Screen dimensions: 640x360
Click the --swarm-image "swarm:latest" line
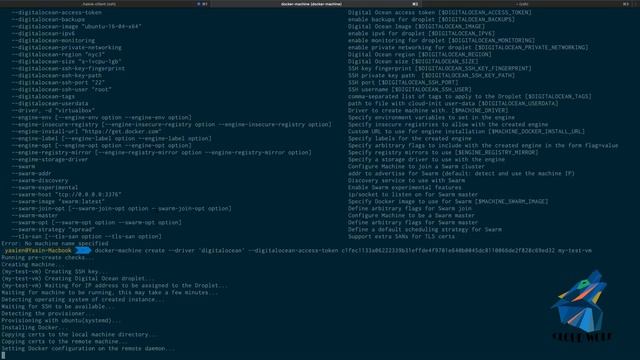[58, 201]
